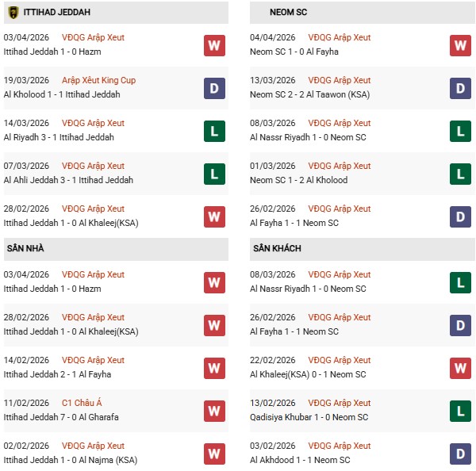
Task: Click the L badge for Neom SC 1-2 Al Kholood
Action: point(461,174)
